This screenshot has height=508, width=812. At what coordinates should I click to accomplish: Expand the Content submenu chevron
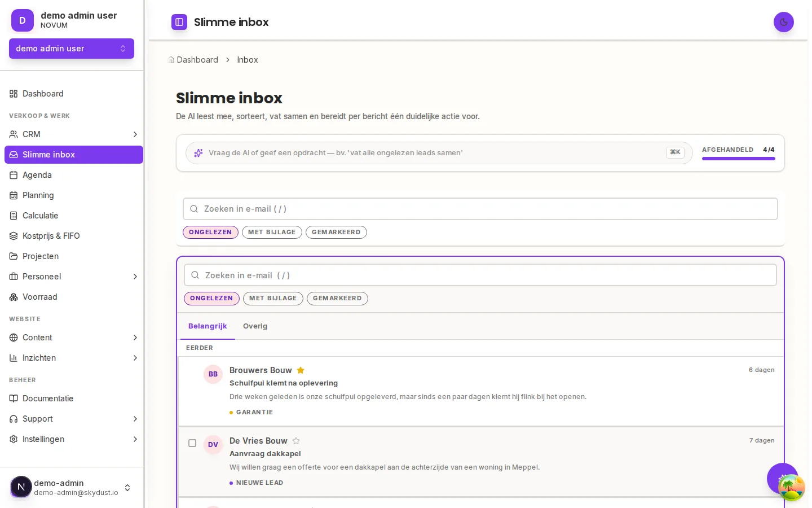tap(135, 338)
